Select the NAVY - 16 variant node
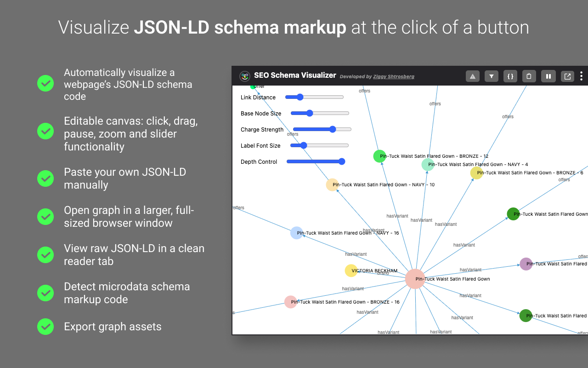 tap(297, 233)
